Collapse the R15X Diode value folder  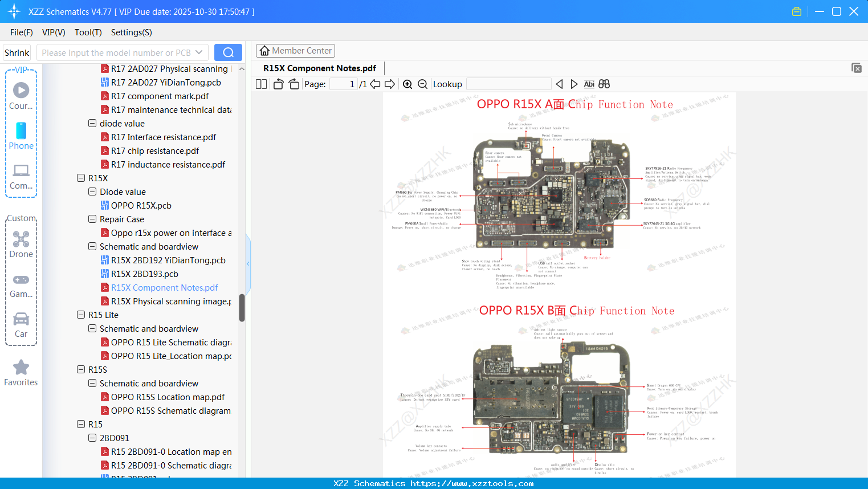[x=92, y=191]
